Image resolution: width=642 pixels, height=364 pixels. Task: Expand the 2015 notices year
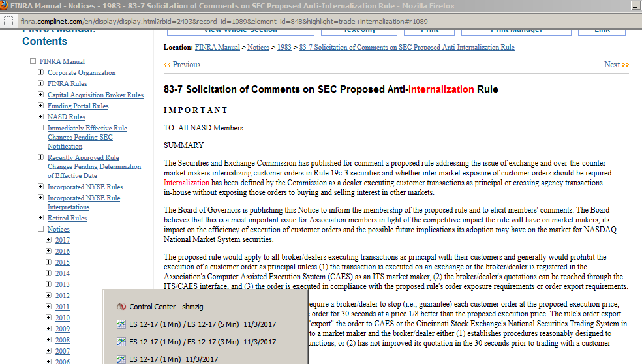pyautogui.click(x=48, y=262)
